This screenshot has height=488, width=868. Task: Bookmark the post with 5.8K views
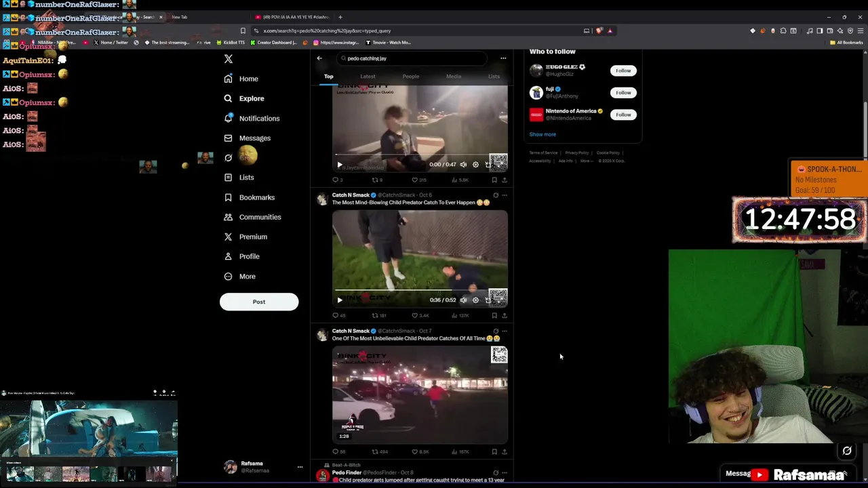pyautogui.click(x=494, y=180)
